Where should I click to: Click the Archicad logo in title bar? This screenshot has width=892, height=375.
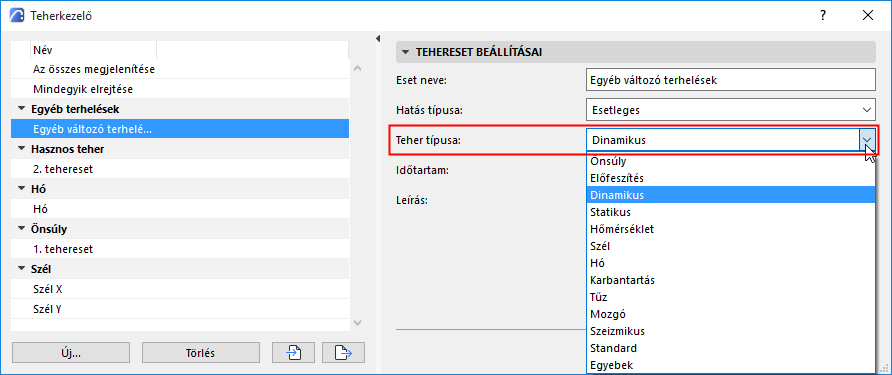[x=18, y=15]
